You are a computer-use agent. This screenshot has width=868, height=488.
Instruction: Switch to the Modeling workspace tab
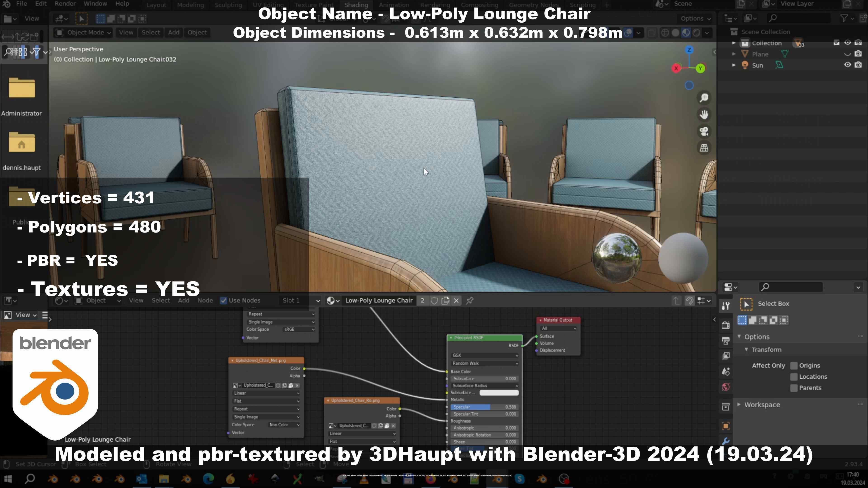[190, 5]
